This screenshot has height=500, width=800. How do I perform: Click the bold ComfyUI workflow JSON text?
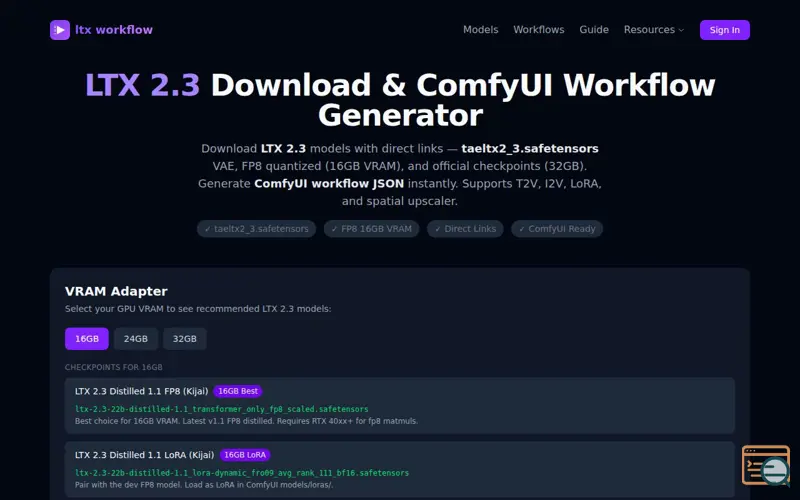pyautogui.click(x=329, y=184)
